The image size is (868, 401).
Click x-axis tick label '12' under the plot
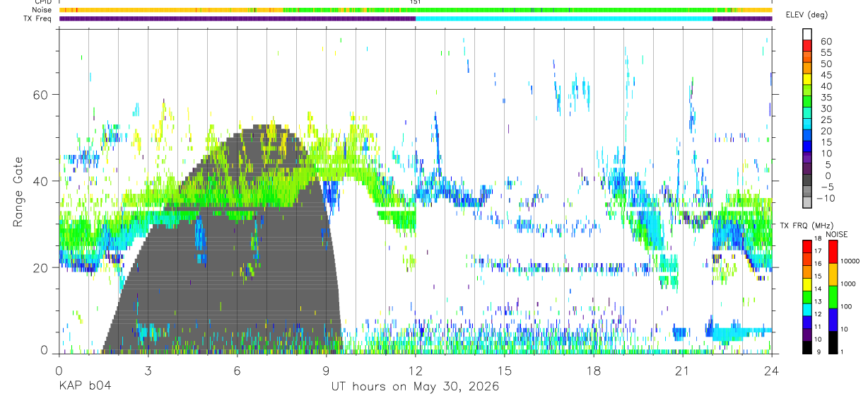pyautogui.click(x=415, y=371)
